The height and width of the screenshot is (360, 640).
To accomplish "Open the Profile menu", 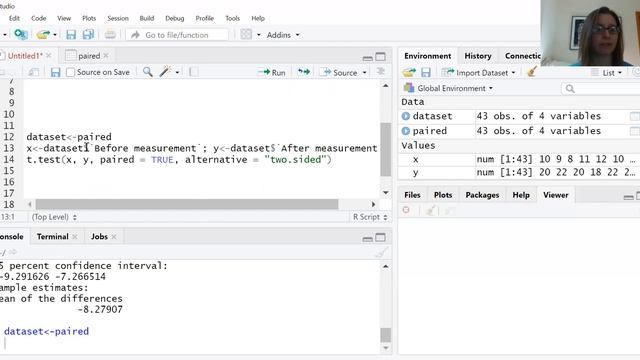I will click(x=204, y=18).
